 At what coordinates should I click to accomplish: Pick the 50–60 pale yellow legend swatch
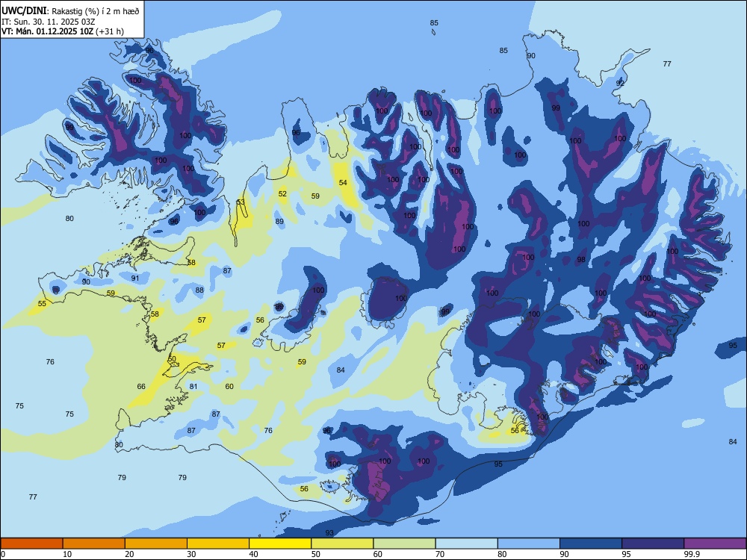coord(342,544)
